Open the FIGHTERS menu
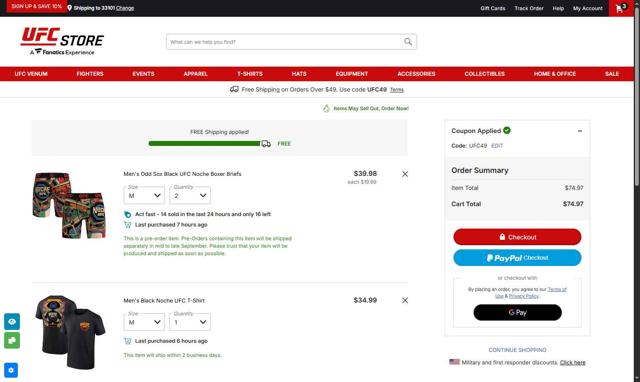640x382 pixels. coord(90,74)
